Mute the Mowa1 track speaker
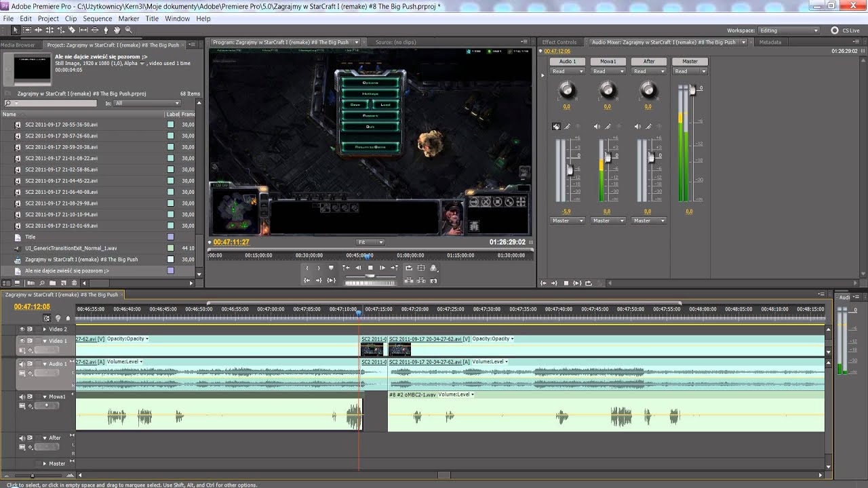The height and width of the screenshot is (488, 868). pyautogui.click(x=22, y=396)
